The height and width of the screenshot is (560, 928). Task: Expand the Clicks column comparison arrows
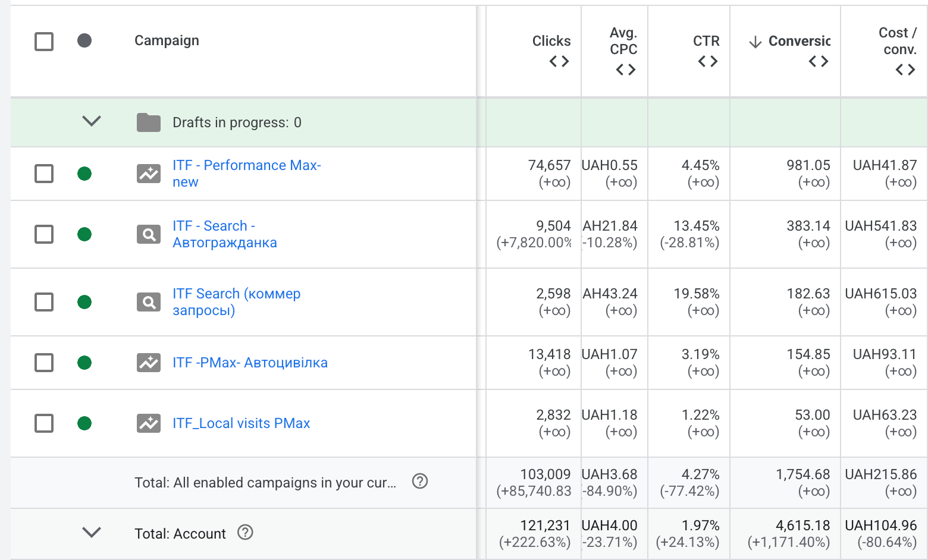559,61
